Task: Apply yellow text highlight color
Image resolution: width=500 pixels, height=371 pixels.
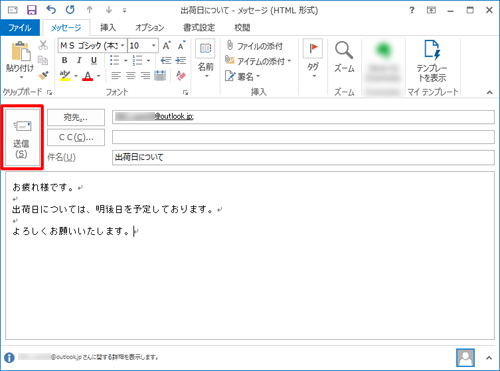Action: (x=65, y=76)
